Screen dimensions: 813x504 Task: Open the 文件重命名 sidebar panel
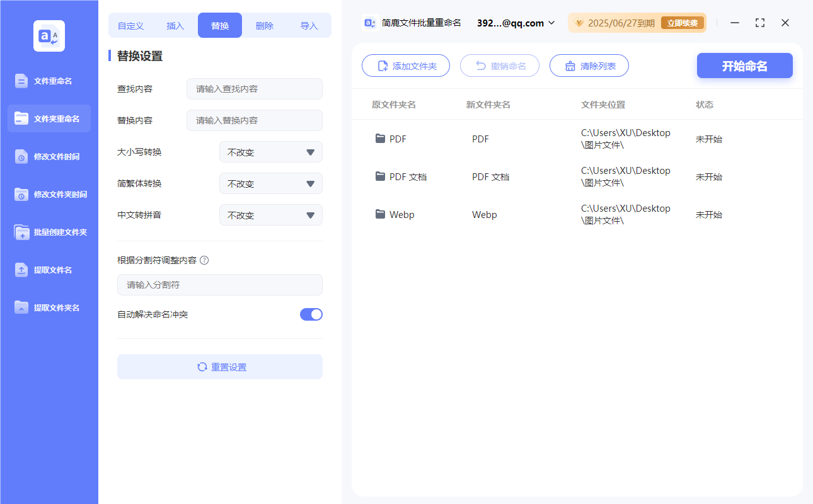(x=49, y=81)
